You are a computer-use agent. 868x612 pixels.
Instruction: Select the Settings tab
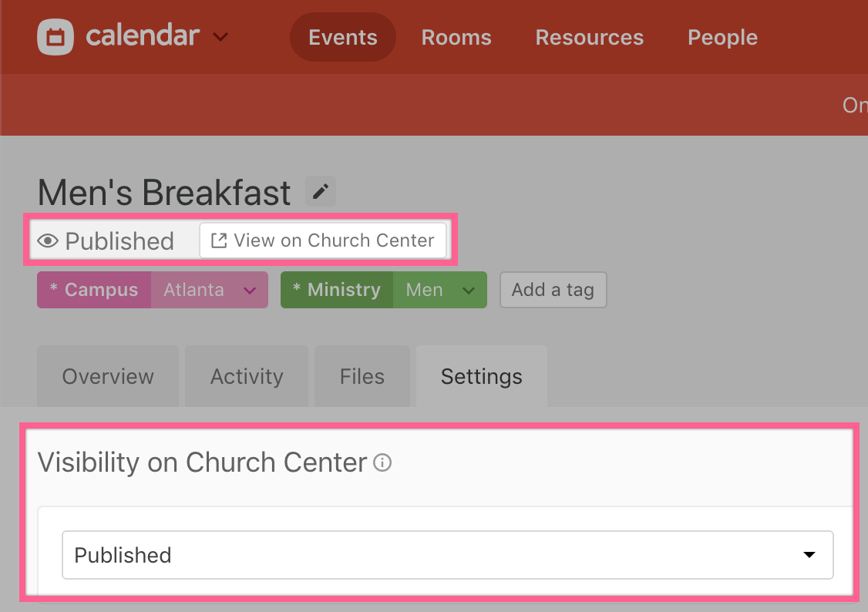(x=482, y=376)
